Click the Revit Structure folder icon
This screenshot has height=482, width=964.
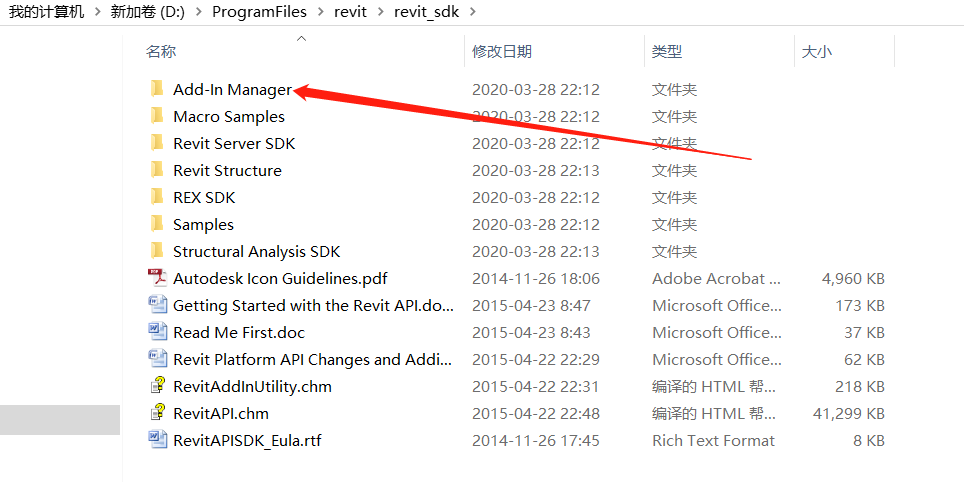point(157,170)
